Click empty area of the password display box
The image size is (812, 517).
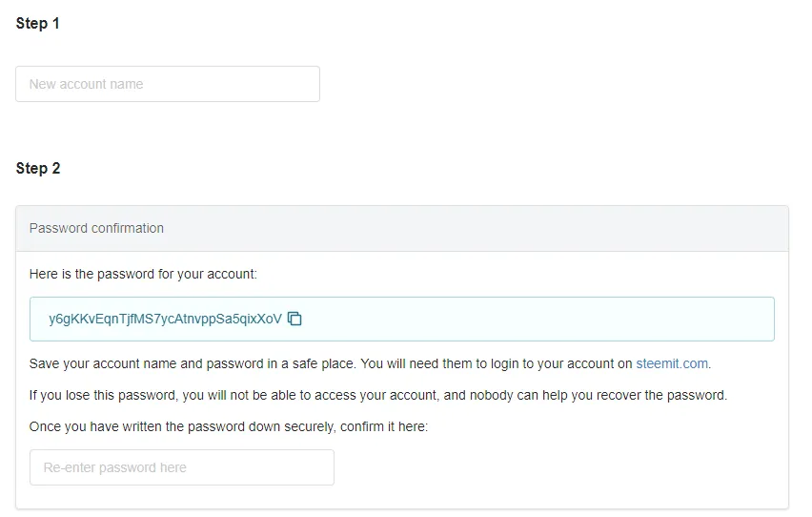(538, 319)
